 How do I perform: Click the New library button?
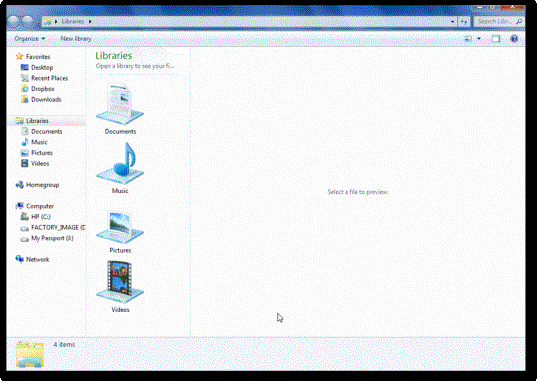point(76,38)
